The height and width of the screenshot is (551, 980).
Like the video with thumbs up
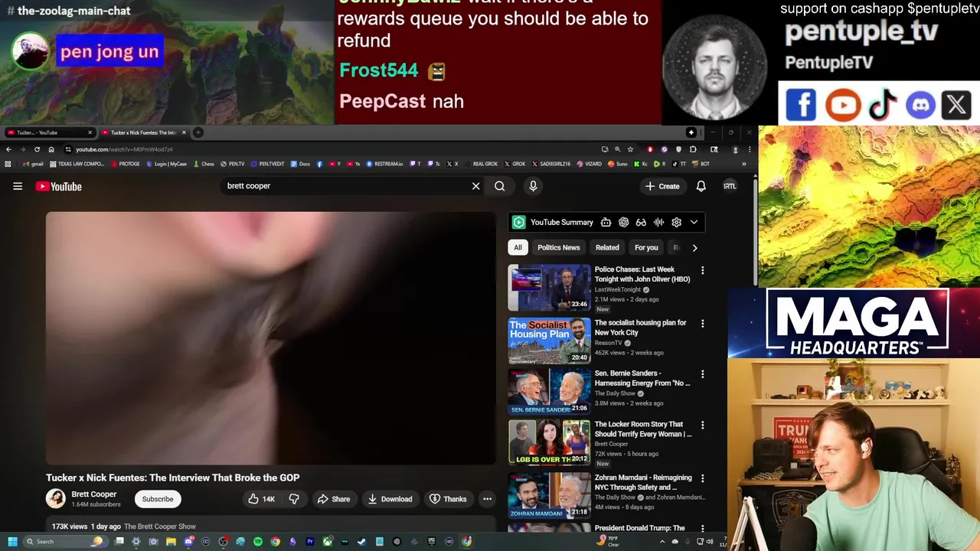click(261, 499)
